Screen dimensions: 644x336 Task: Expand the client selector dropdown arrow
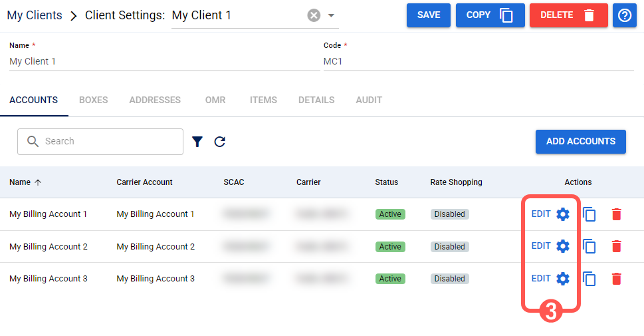coord(331,15)
